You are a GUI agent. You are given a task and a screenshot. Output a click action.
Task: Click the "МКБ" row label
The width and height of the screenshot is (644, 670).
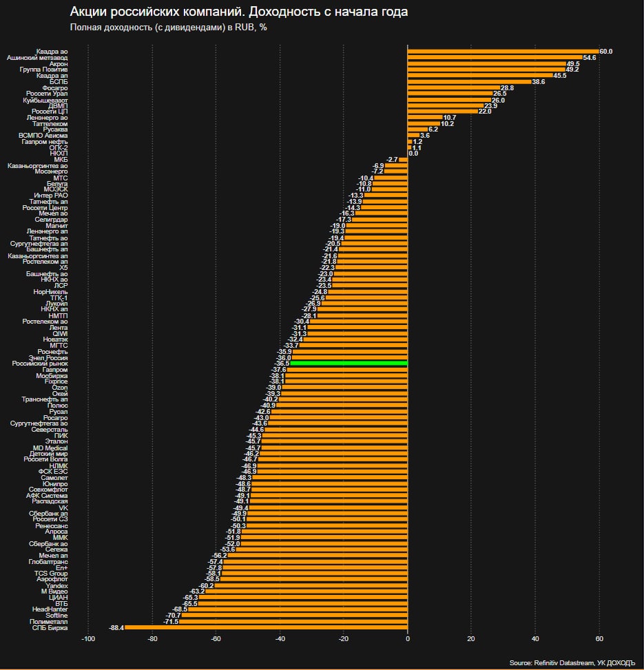(x=61, y=160)
